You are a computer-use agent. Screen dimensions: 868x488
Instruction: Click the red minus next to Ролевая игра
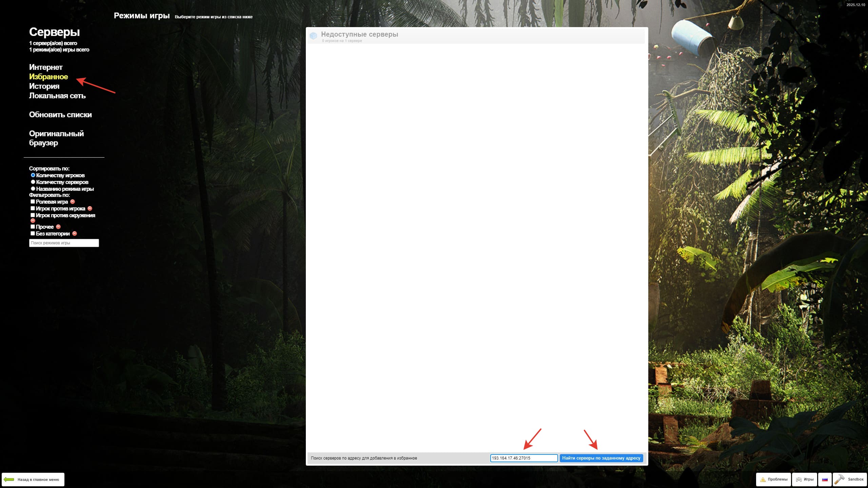pos(73,202)
